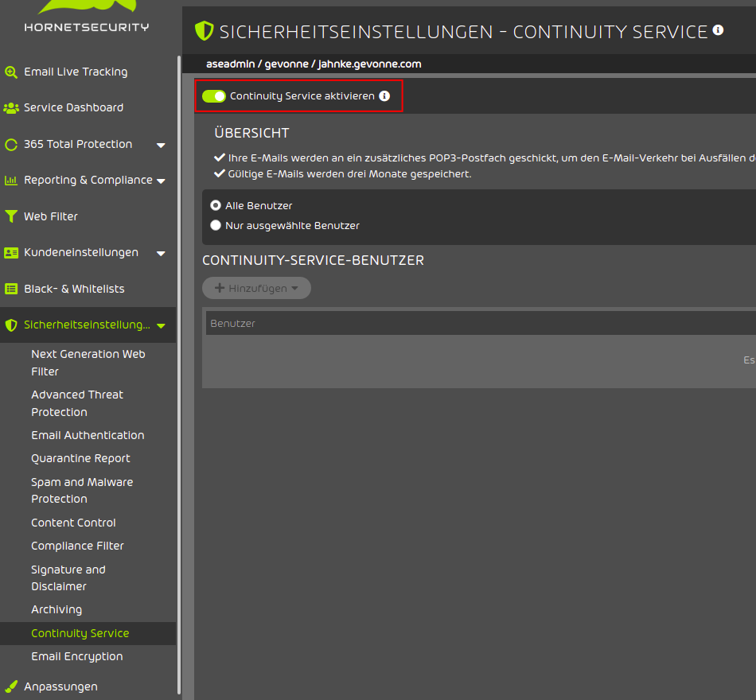Click the Anpassungen paintbrush icon
This screenshot has height=700, width=756.
11,686
